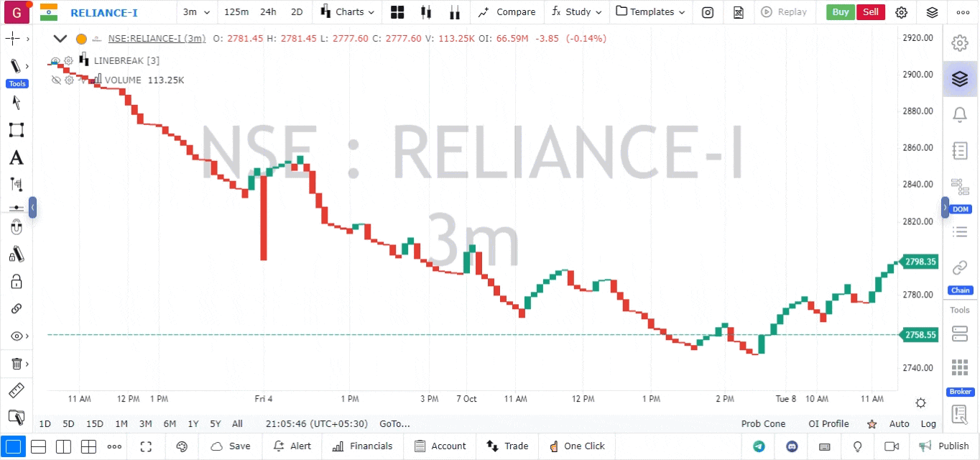Open the Alerts bell in right sidebar

click(x=959, y=114)
